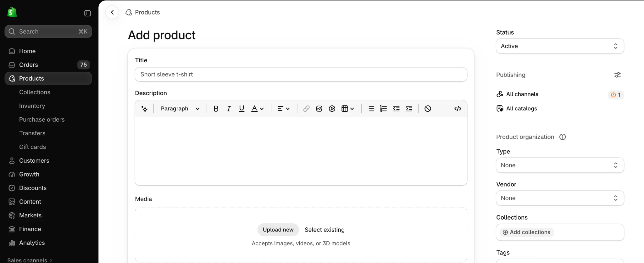Apply numbered list formatting
Image resolution: width=644 pixels, height=263 pixels.
(x=383, y=109)
